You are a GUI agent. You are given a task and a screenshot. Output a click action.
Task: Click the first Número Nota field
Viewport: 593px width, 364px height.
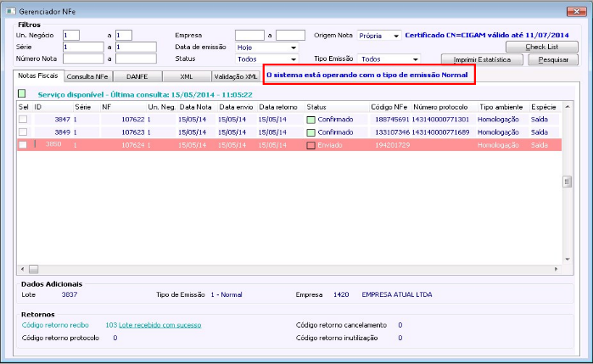pos(83,59)
